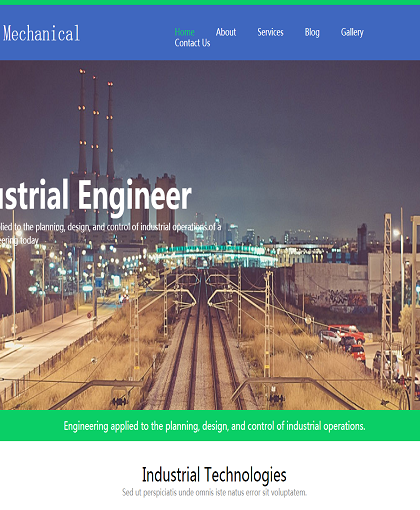Open the Gallery navigation link

pos(352,32)
